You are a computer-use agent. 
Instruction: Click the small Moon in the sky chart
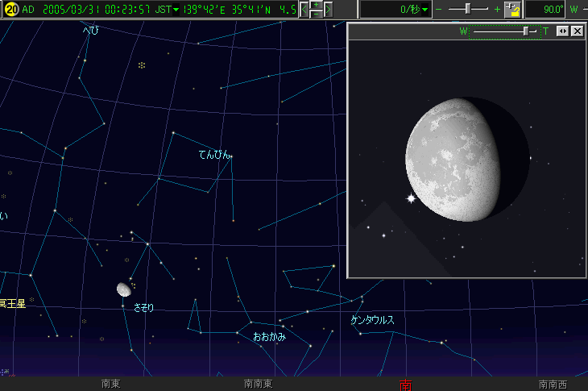coord(123,289)
